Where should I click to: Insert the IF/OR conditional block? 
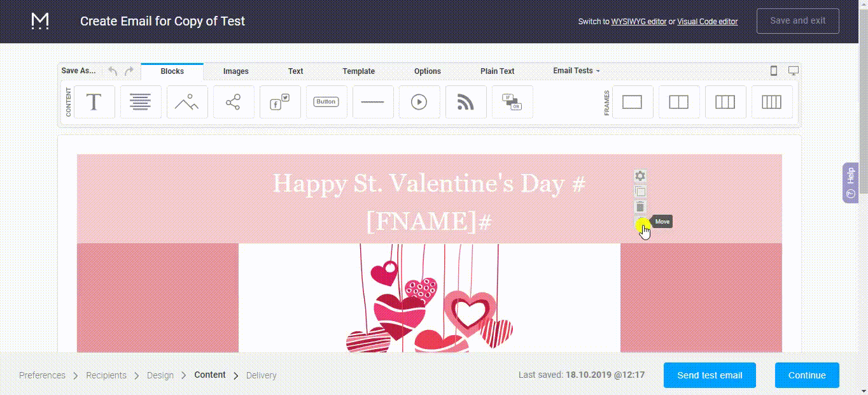tap(512, 102)
